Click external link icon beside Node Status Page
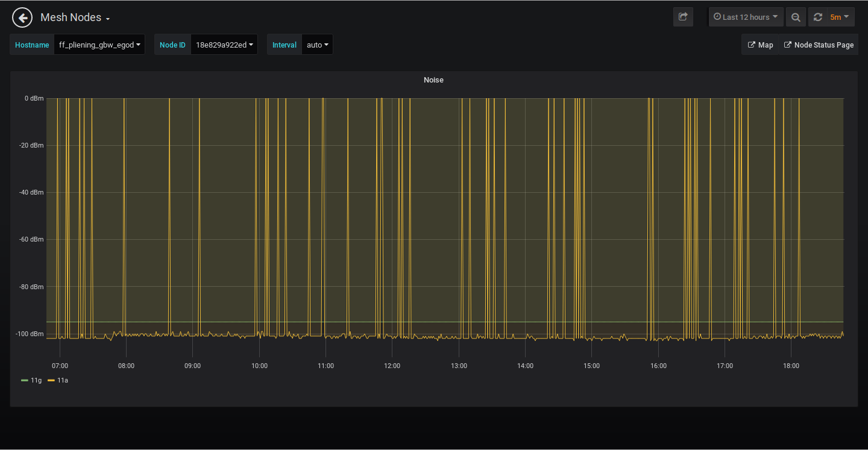Viewport: 868px width, 450px height. [787, 45]
